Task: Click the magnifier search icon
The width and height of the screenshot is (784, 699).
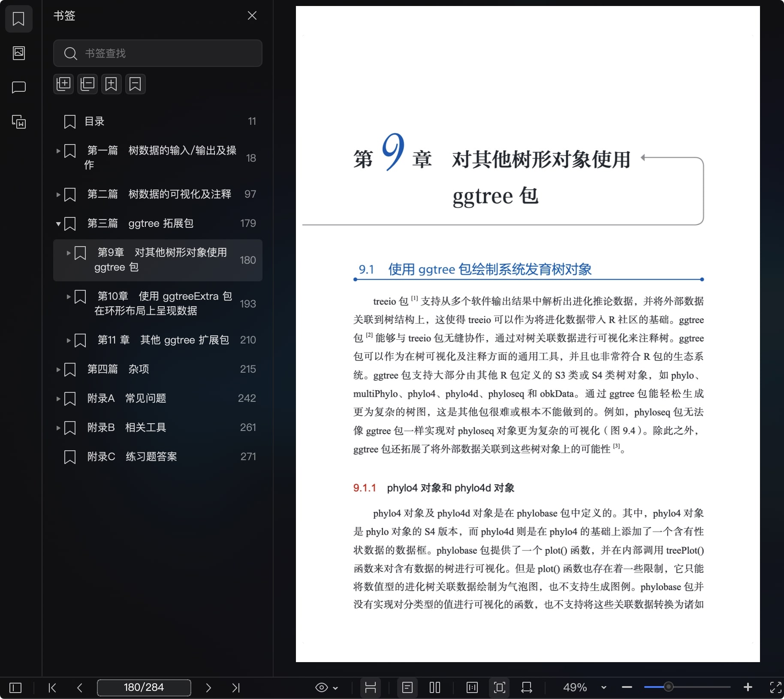Action: coord(70,53)
